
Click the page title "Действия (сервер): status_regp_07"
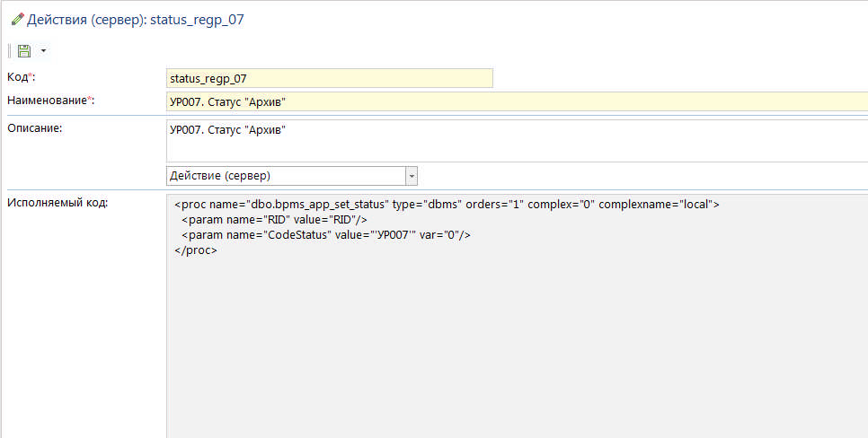coord(135,19)
